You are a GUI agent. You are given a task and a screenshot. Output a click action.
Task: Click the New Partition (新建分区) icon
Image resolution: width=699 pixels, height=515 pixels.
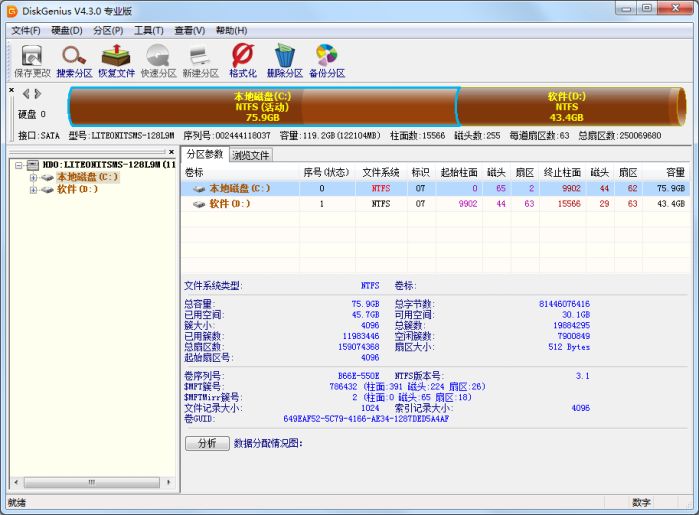[x=200, y=61]
